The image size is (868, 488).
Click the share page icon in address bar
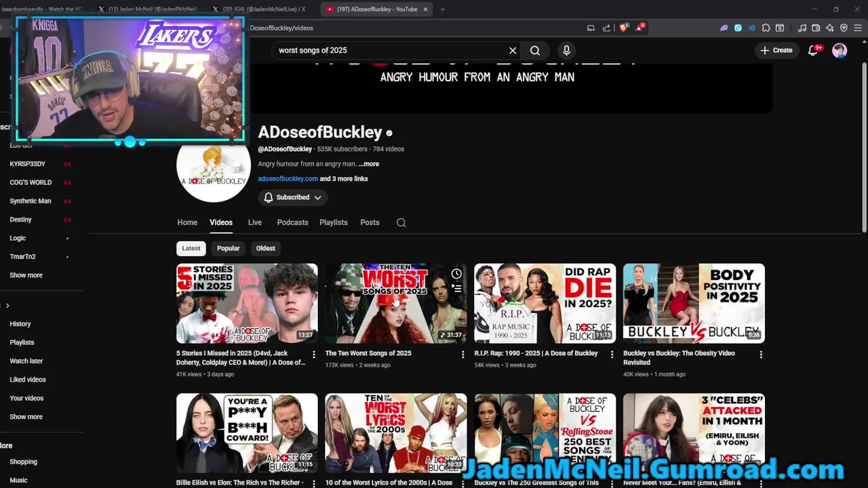[x=606, y=28]
